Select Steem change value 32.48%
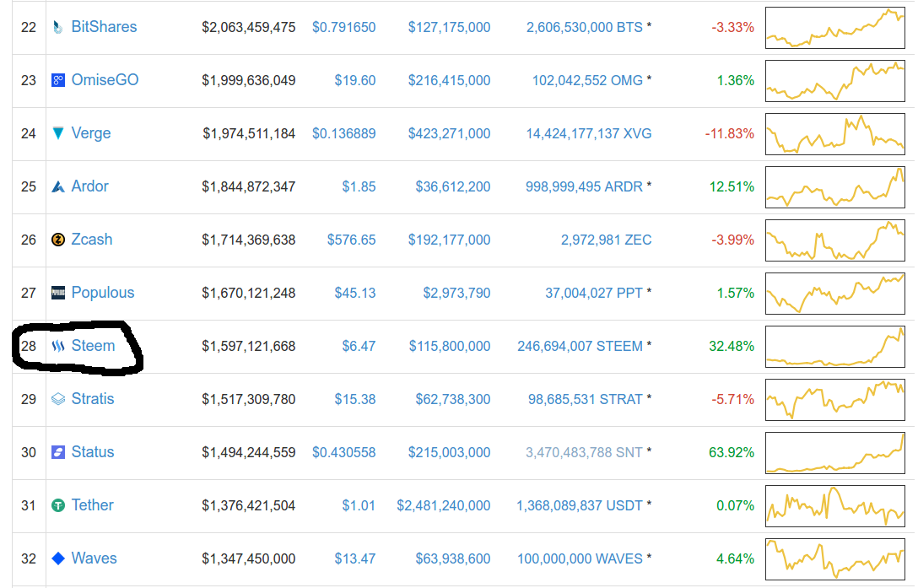Viewport: 918px width, 588px height. (732, 346)
